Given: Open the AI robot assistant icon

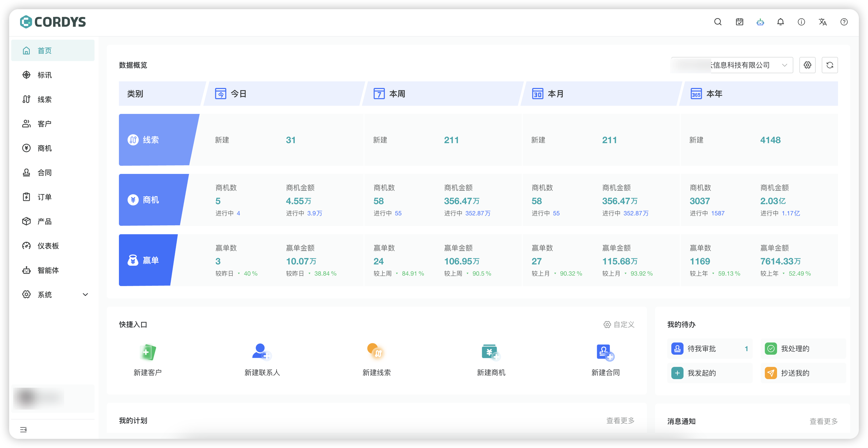Looking at the screenshot, I should point(760,22).
